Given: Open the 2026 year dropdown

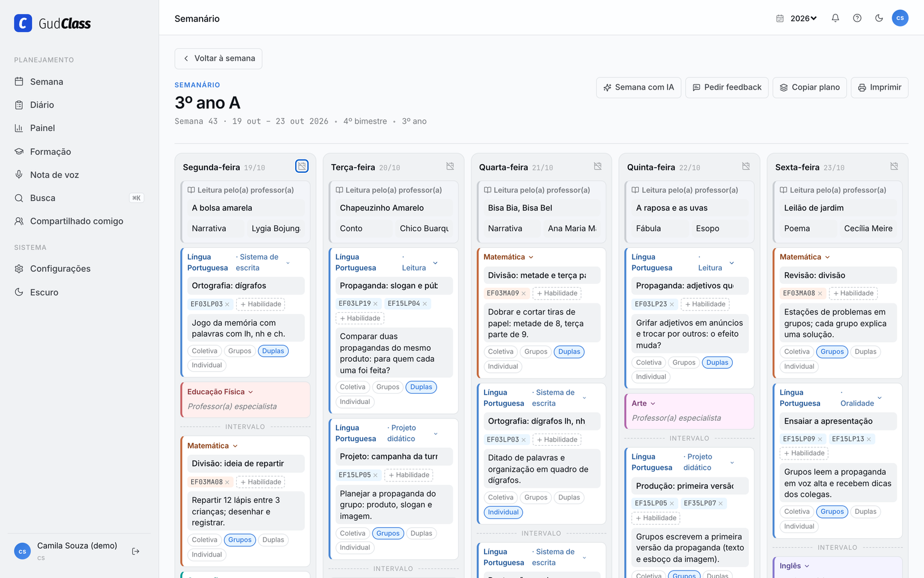Looking at the screenshot, I should tap(803, 18).
